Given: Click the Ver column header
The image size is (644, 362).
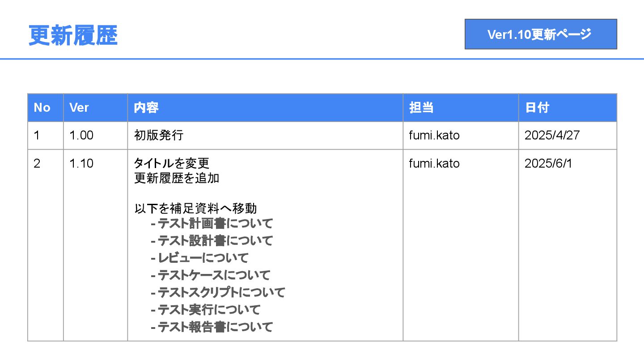Looking at the screenshot, I should (x=79, y=108).
